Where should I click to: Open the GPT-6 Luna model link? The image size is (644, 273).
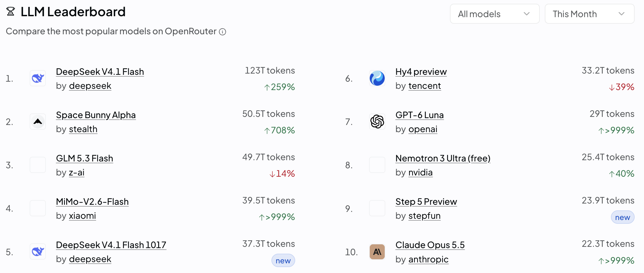tap(420, 115)
